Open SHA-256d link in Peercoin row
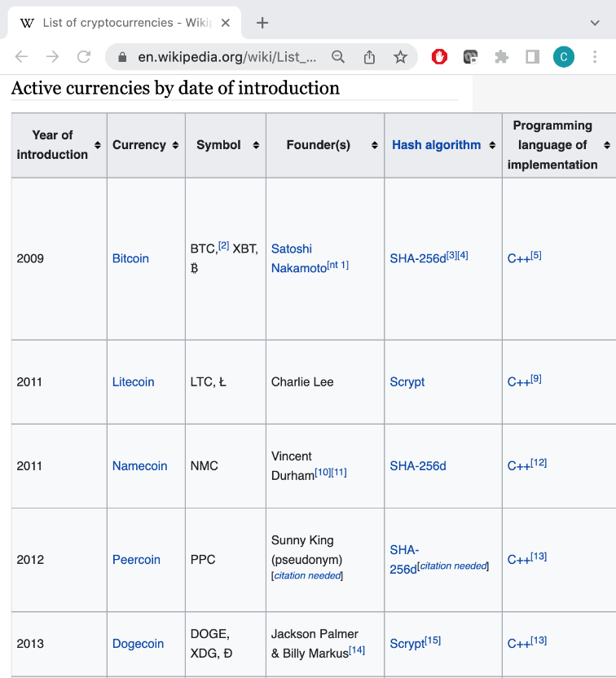 404,560
